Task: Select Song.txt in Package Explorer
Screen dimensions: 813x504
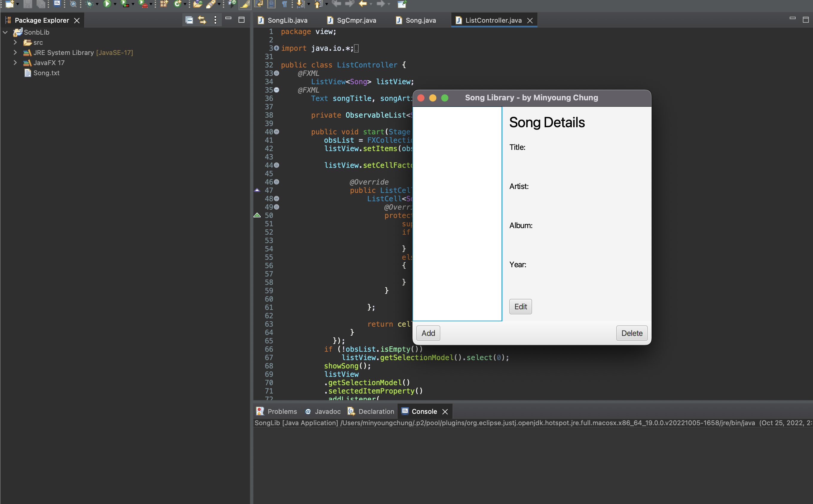Action: point(46,73)
